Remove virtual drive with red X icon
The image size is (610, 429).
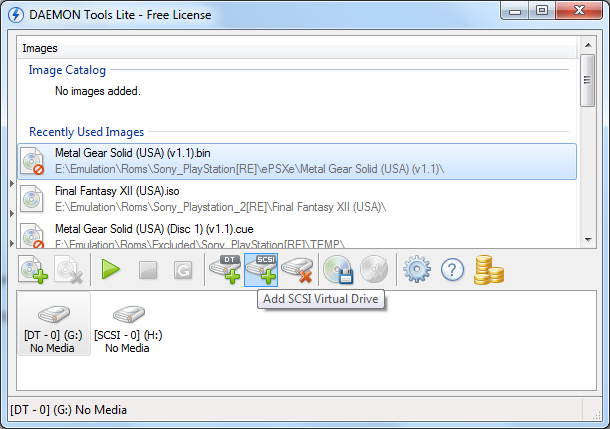point(297,269)
